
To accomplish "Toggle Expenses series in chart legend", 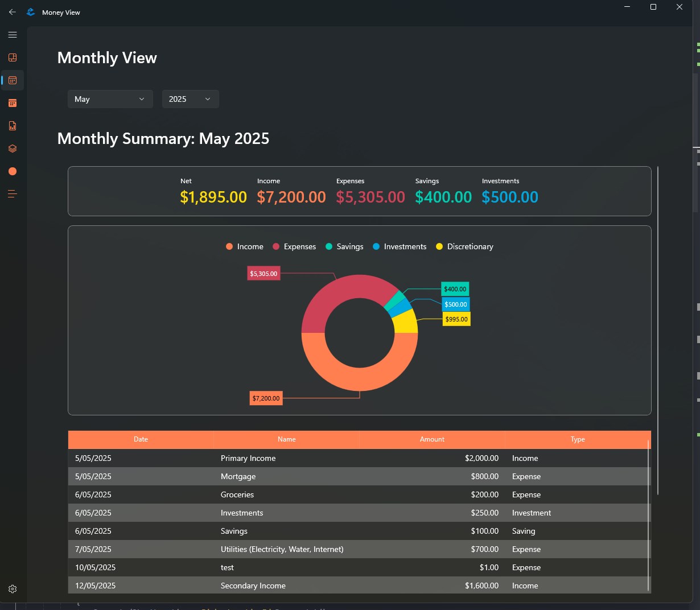I will click(294, 246).
